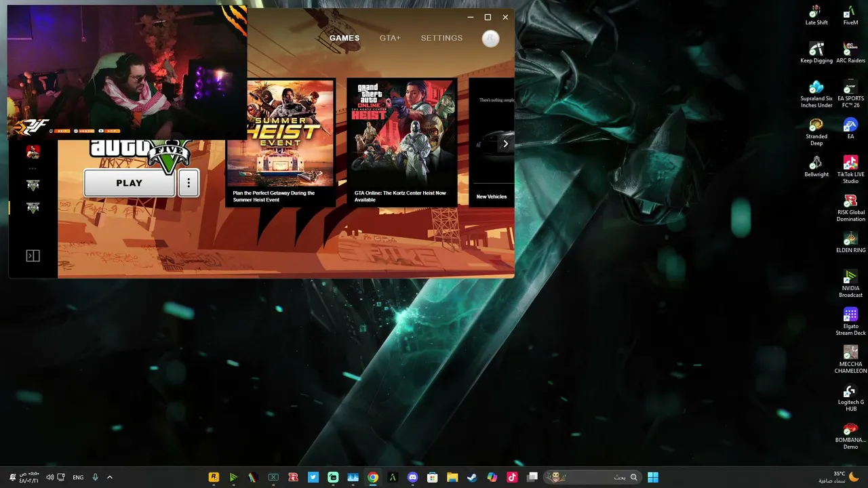The height and width of the screenshot is (488, 868).
Task: Open the volume control tray icon
Action: click(x=50, y=477)
